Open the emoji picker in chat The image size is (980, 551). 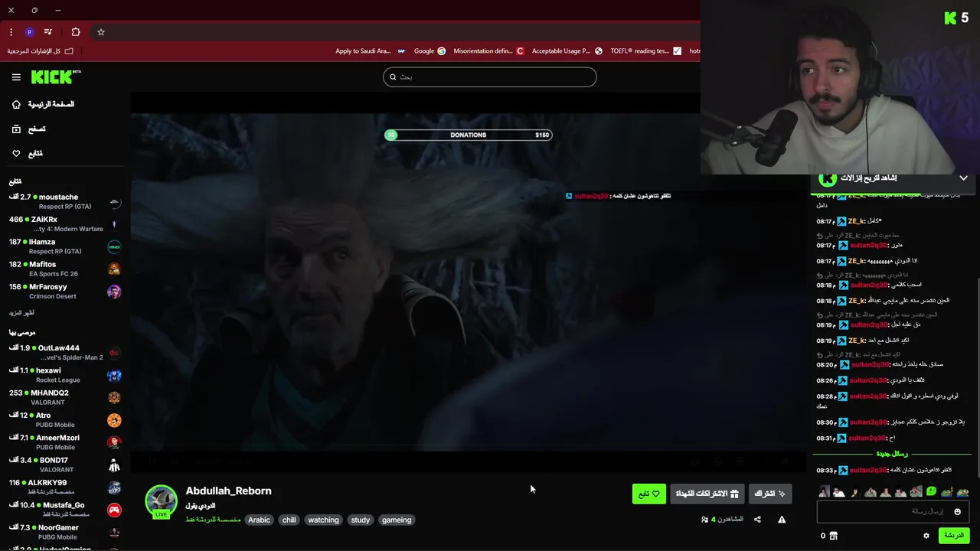click(x=957, y=511)
